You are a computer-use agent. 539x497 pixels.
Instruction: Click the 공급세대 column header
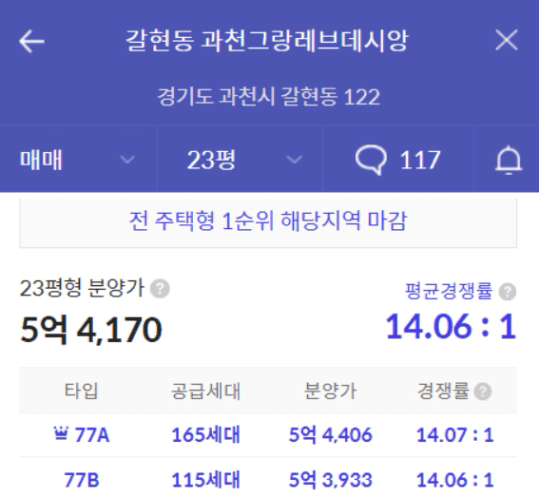tap(206, 391)
